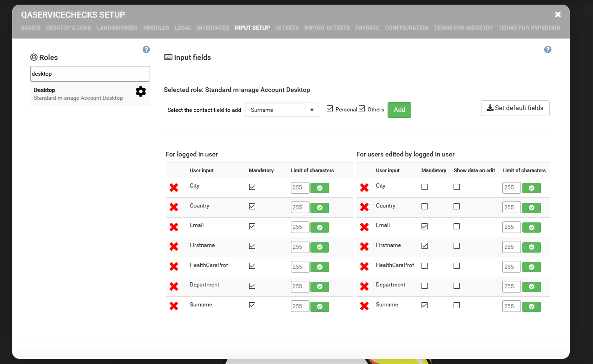The height and width of the screenshot is (364, 593).
Task: Switch to the Basics tab
Action: 31,28
